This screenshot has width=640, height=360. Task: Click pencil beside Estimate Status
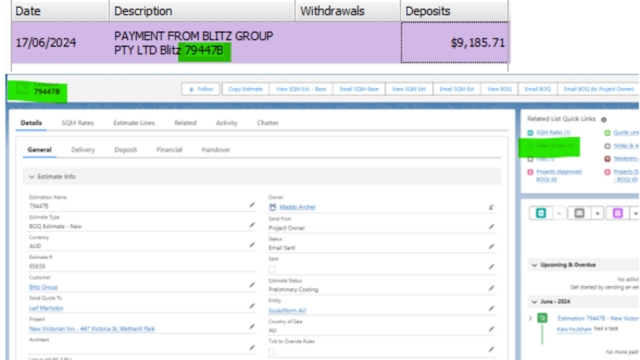click(491, 288)
